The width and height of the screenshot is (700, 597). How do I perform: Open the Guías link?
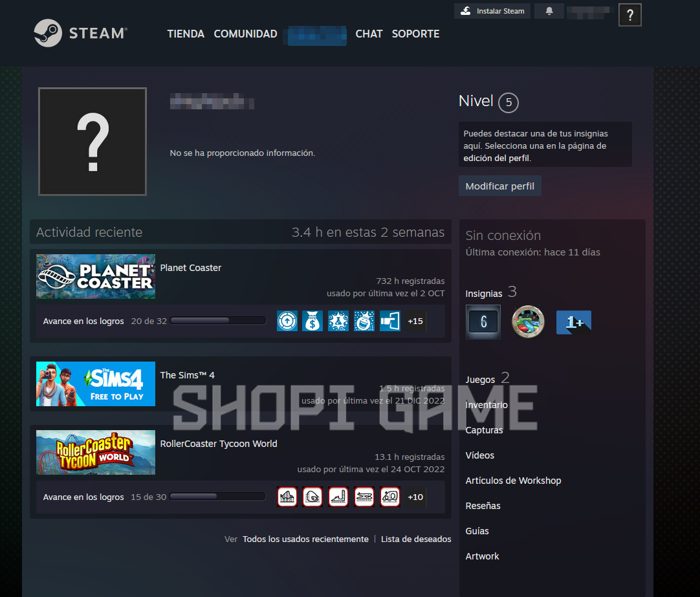[x=477, y=531]
